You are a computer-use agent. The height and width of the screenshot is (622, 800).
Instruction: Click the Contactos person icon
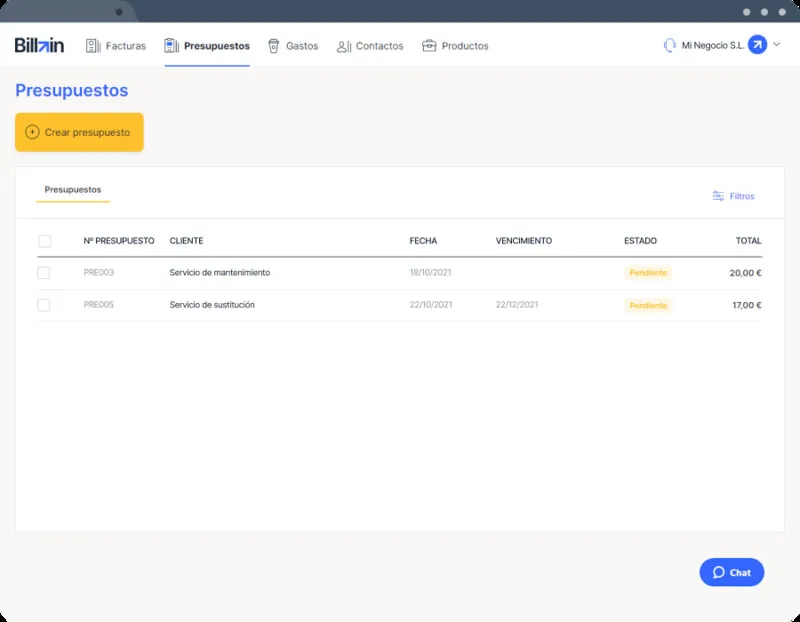tap(343, 46)
